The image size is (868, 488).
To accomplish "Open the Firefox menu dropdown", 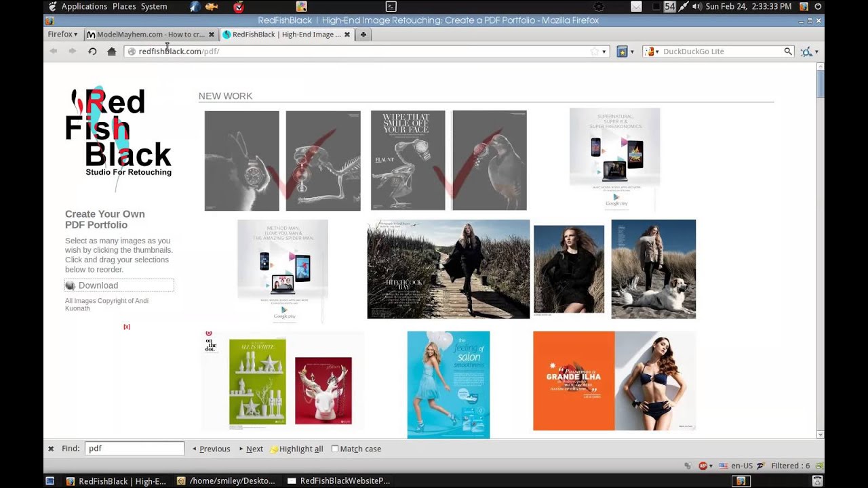I will [62, 35].
